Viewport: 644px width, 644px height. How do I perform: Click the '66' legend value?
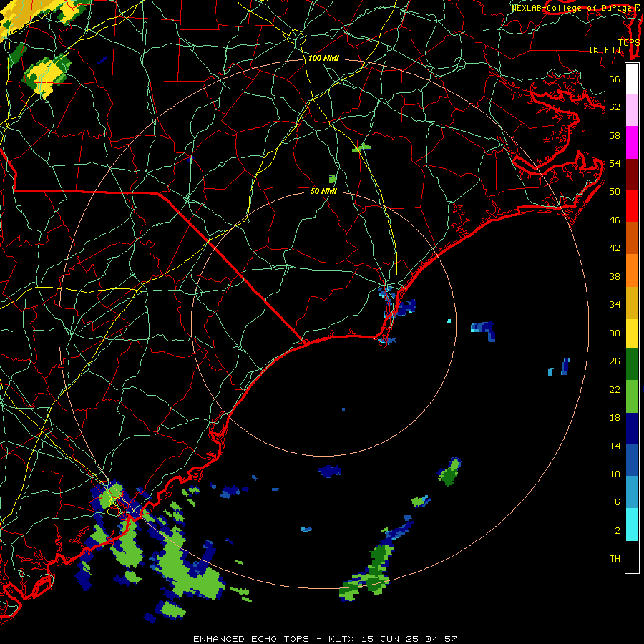615,79
